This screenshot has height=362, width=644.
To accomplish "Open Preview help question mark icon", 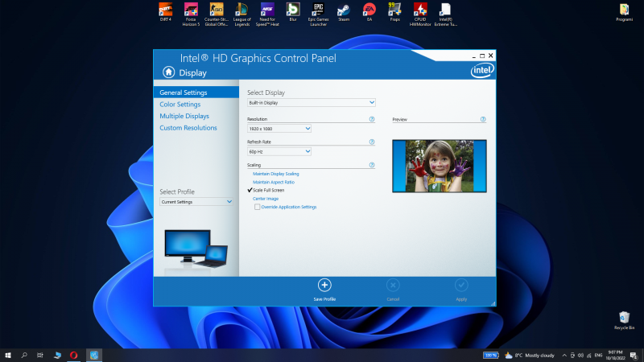I will 483,119.
